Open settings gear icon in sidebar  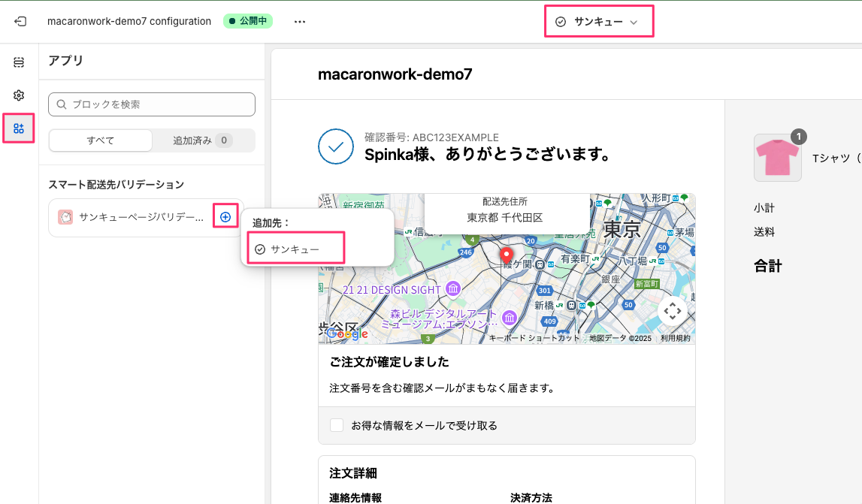20,95
